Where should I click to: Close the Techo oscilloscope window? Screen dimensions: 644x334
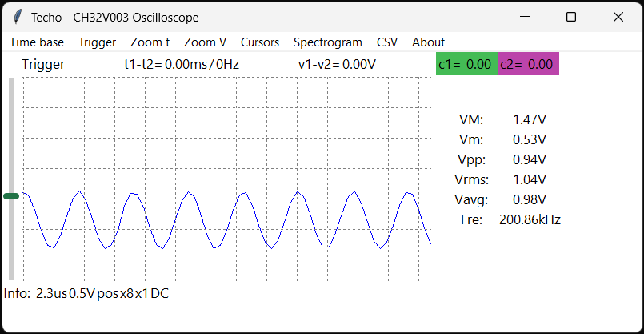tap(618, 18)
